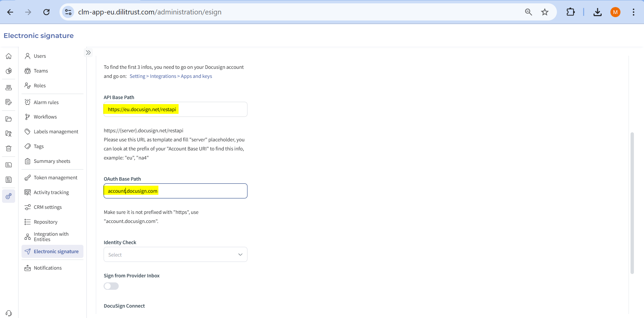
Task: Open the shared folder user icon
Action: (x=9, y=134)
